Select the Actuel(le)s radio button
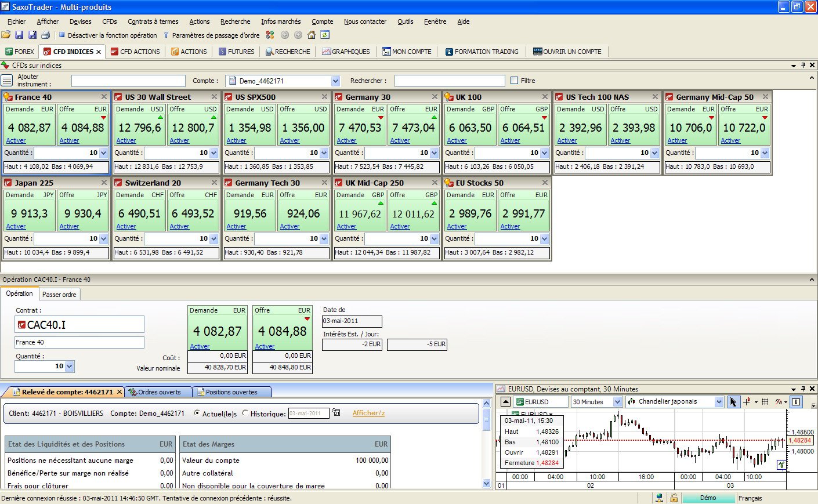 [x=197, y=413]
